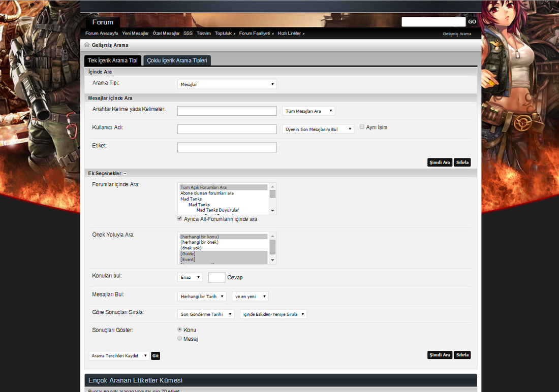Open the Arama Tipi Mesajlar dropdown

tap(227, 84)
